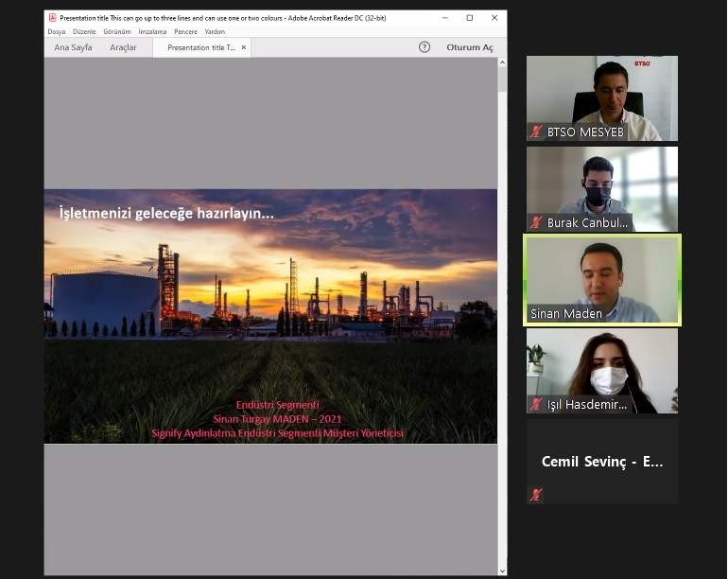The width and height of the screenshot is (728, 579).
Task: Switch to the Ana Sayfa tab
Action: pos(73,47)
